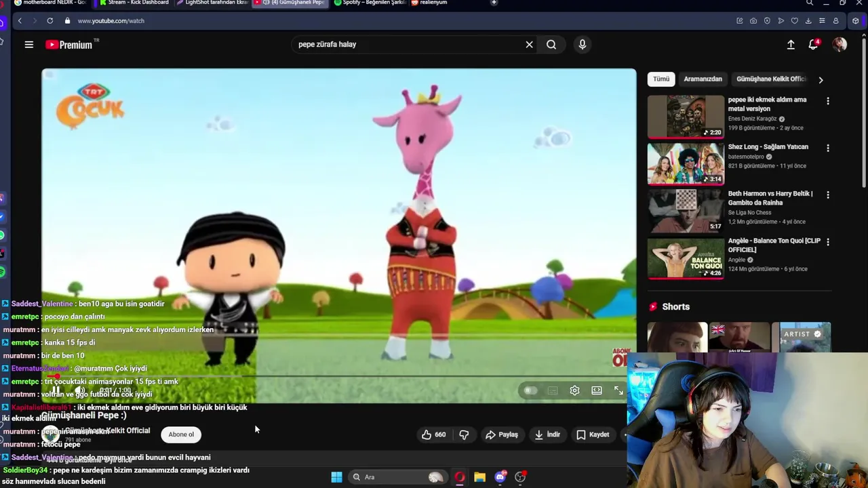Download the video with İndir
The width and height of the screenshot is (868, 488).
point(547,434)
